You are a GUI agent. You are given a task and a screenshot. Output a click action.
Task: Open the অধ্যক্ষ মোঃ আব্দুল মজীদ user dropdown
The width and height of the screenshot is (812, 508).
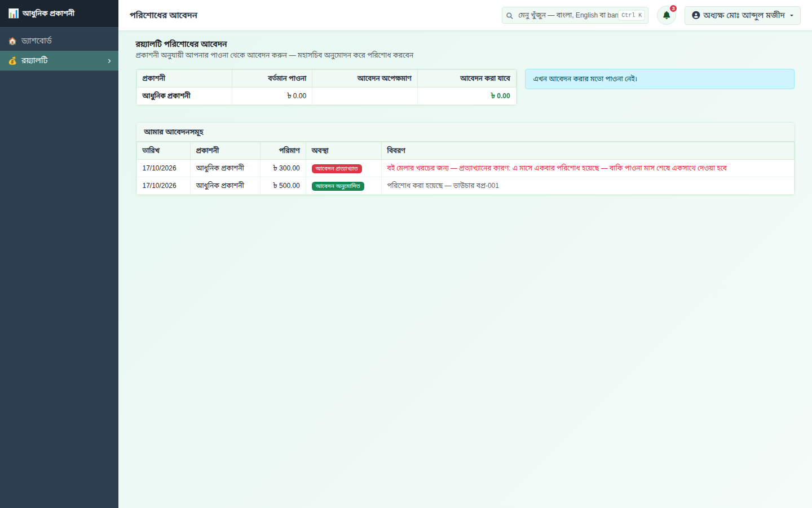[743, 15]
